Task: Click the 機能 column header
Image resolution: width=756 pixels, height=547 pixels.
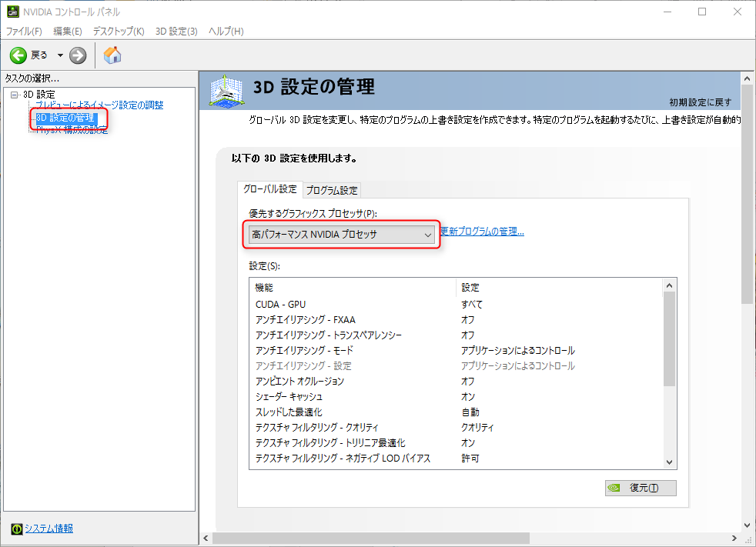Action: coord(353,288)
